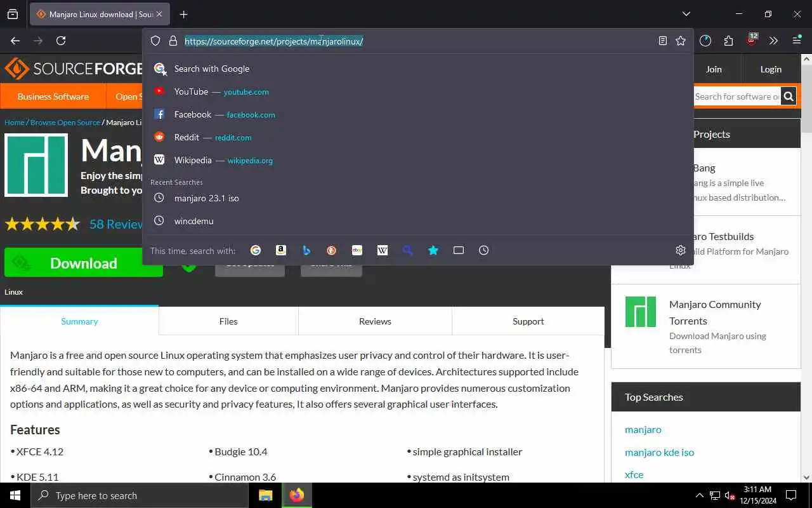Choose the Wikipedia wikipedia.org suggestion
The width and height of the screenshot is (812, 508).
pyautogui.click(x=418, y=160)
